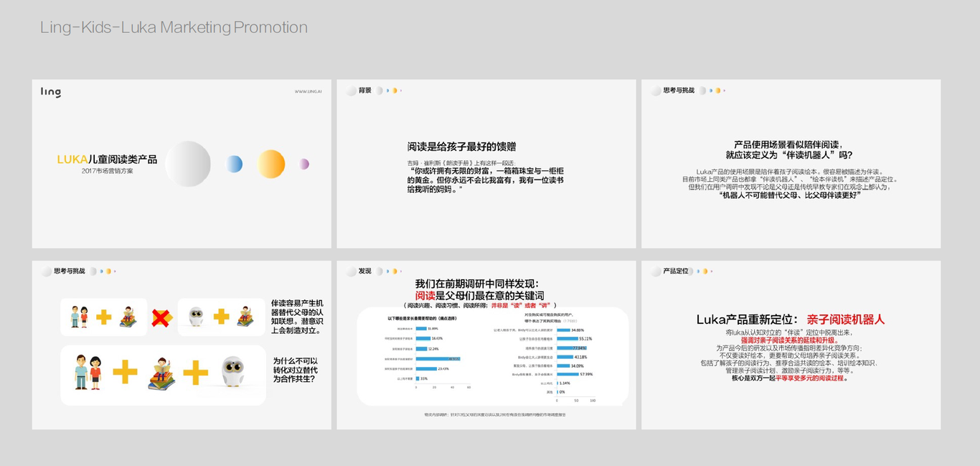The width and height of the screenshot is (980, 466).
Task: Select the orange sphere on the title slide
Action: [x=271, y=164]
